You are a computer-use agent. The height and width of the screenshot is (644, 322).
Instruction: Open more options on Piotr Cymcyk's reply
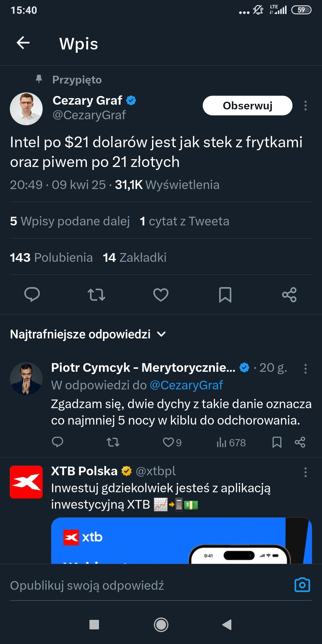pyautogui.click(x=305, y=369)
